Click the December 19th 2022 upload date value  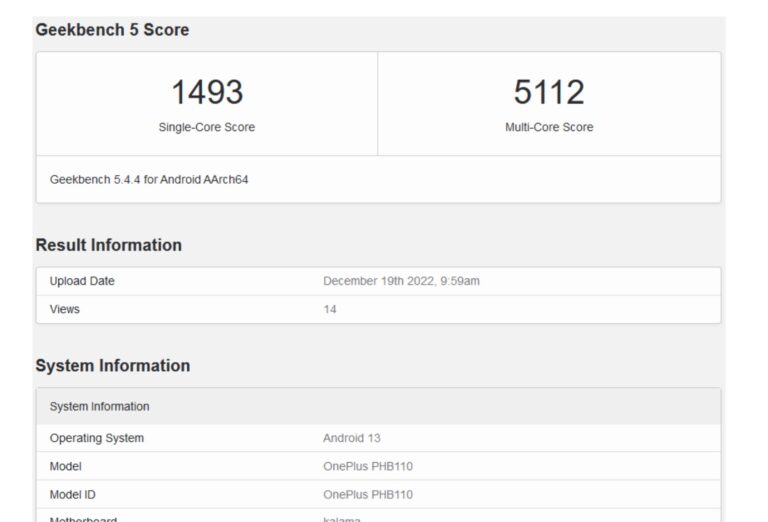(401, 281)
